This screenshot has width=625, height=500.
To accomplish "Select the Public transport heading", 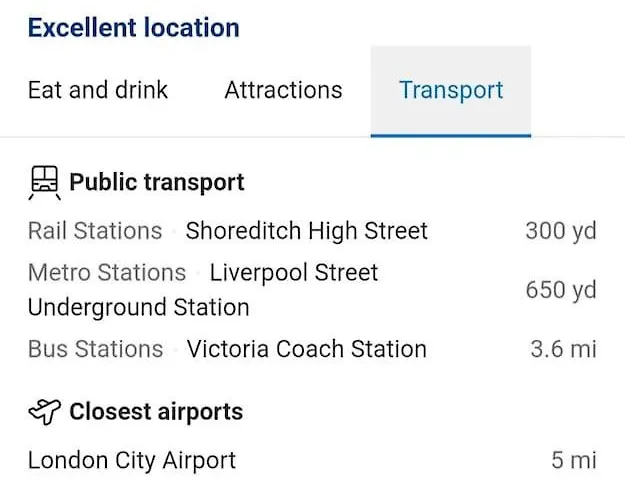I will tap(157, 183).
